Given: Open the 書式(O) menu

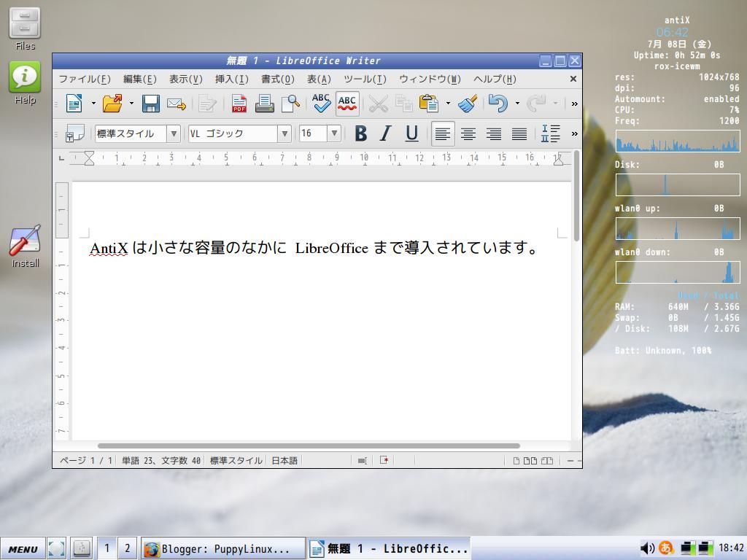Looking at the screenshot, I should click(278, 79).
